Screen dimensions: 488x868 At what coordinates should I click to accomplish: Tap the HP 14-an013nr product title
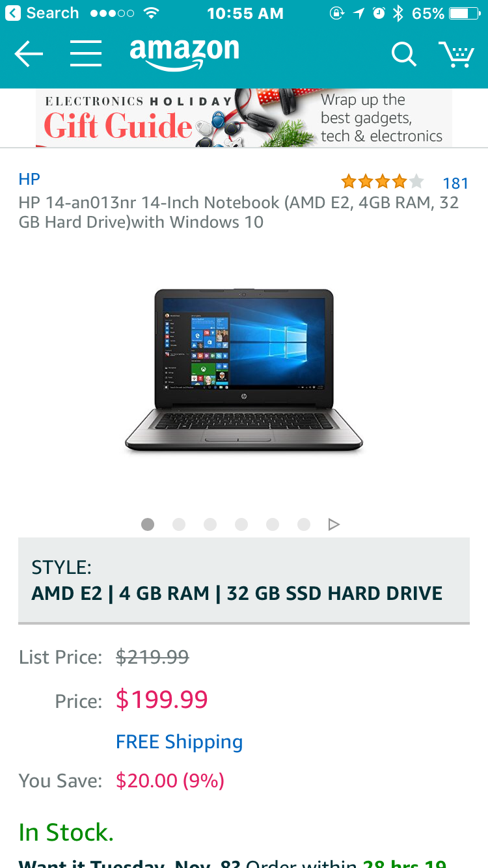click(239, 212)
